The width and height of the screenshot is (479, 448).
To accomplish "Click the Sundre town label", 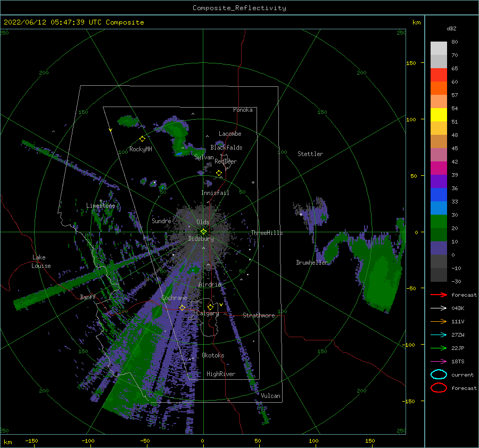I will (161, 221).
